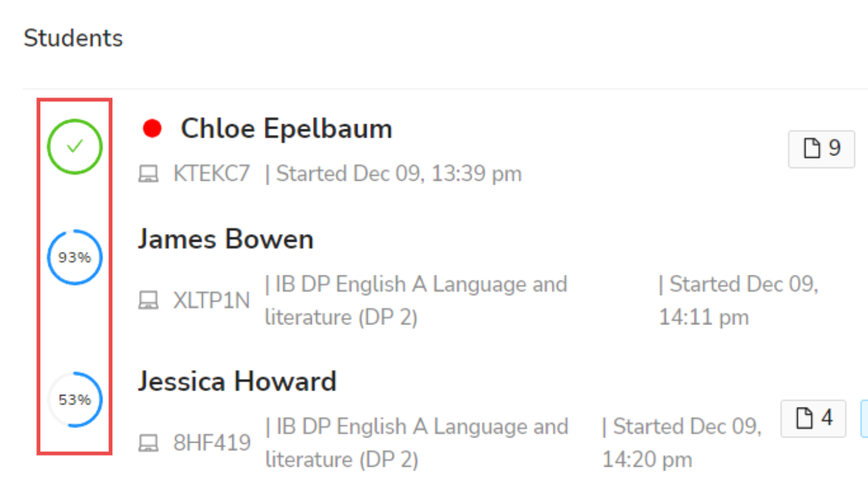Image resolution: width=868 pixels, height=479 pixels.
Task: Open student Chloe Epelbaum's name
Action: [x=287, y=129]
